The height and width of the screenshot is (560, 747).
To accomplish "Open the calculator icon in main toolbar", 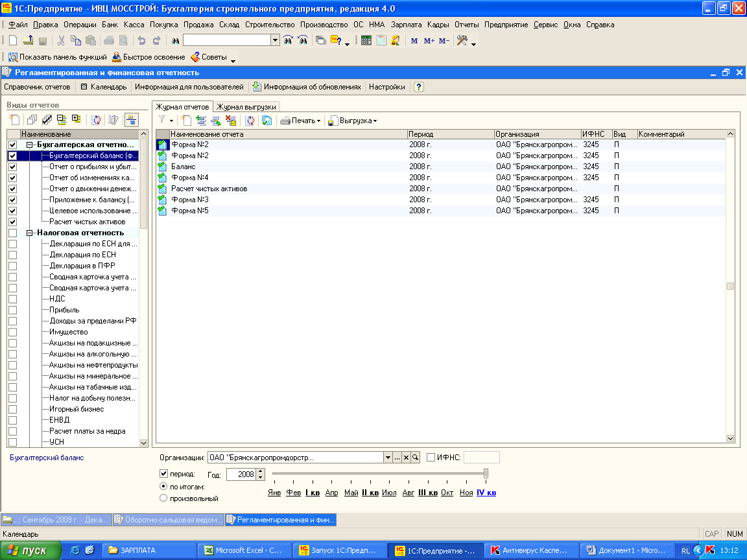I will [x=366, y=40].
